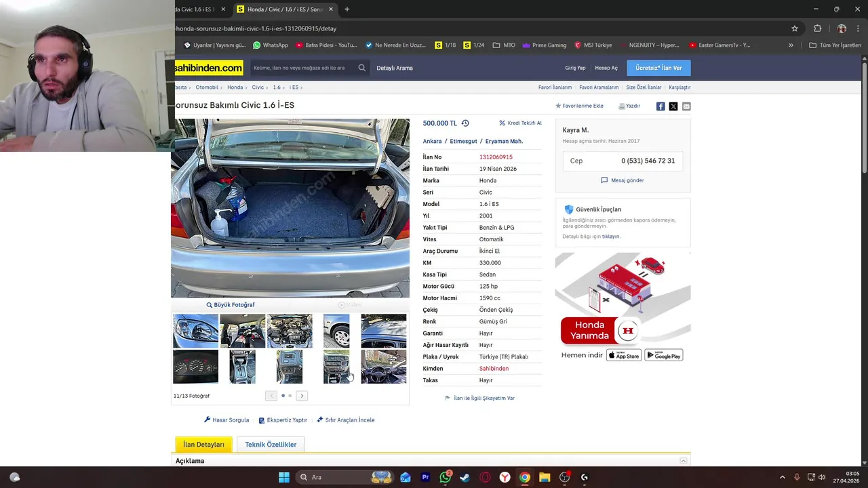Image resolution: width=868 pixels, height=488 pixels.
Task: Open the MTO bookmarks folder
Action: (504, 45)
